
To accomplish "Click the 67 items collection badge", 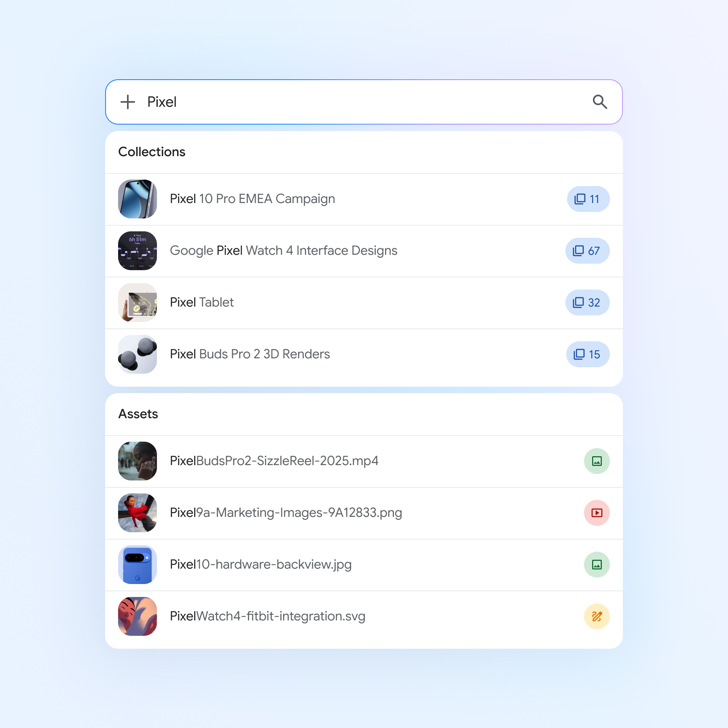I will click(587, 251).
